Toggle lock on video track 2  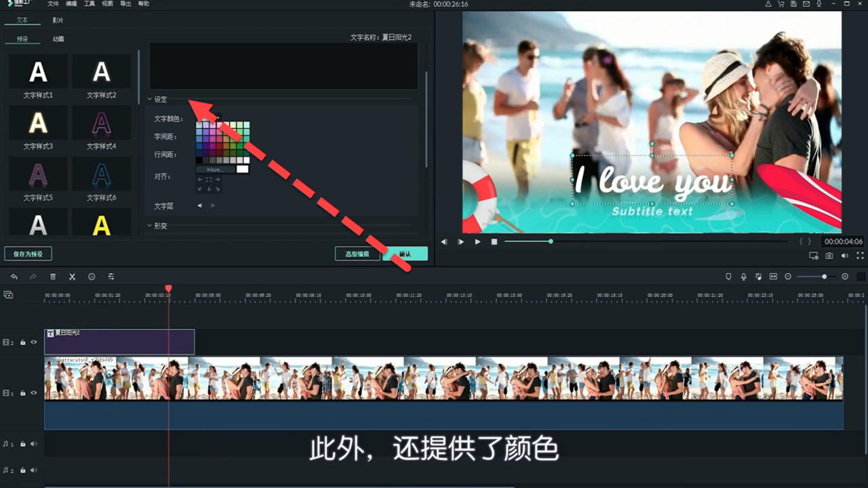pyautogui.click(x=23, y=342)
